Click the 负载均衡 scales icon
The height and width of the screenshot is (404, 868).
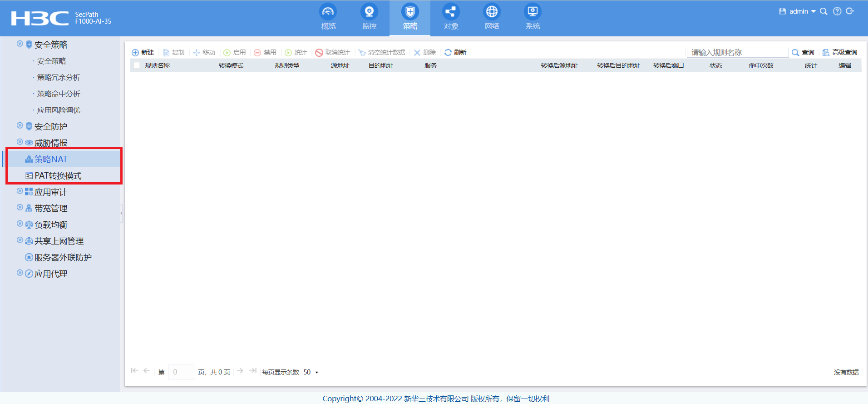tap(29, 224)
